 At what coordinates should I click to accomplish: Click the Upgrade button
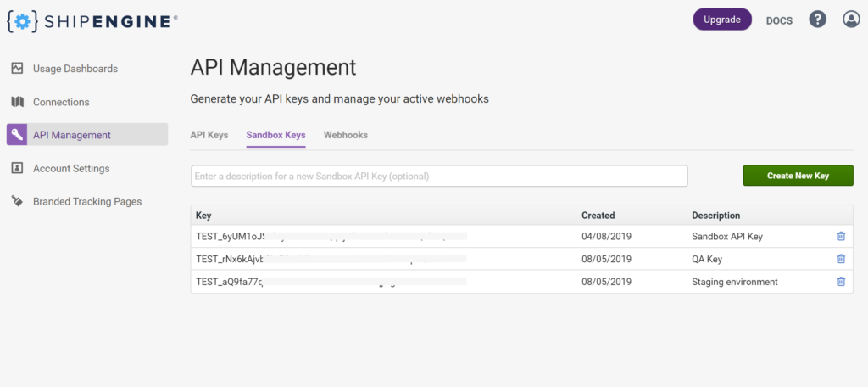pos(722,20)
